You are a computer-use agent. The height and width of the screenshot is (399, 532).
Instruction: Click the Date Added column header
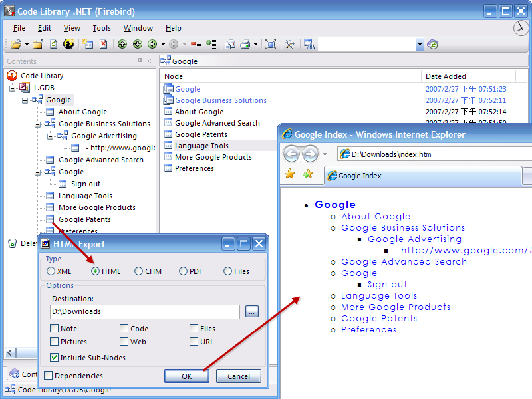468,76
